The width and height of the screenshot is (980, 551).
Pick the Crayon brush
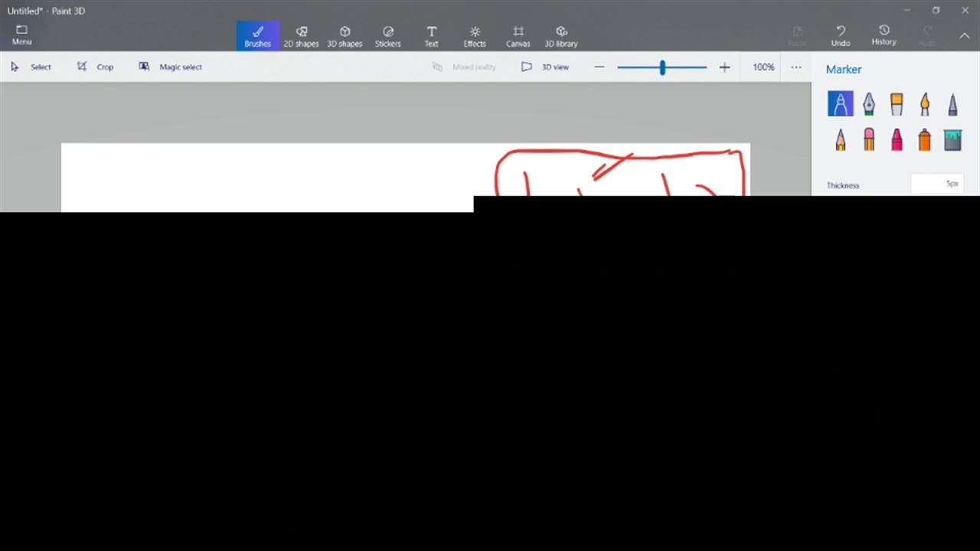pos(897,140)
